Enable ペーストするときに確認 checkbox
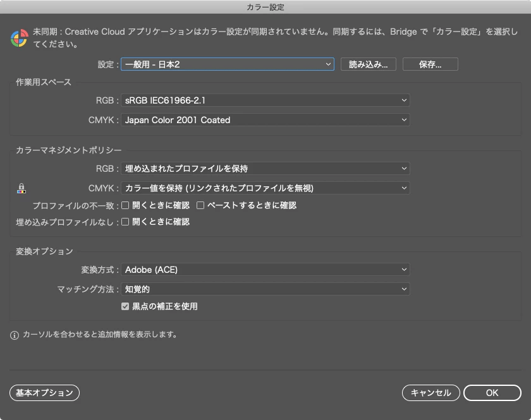531x420 pixels. click(200, 205)
